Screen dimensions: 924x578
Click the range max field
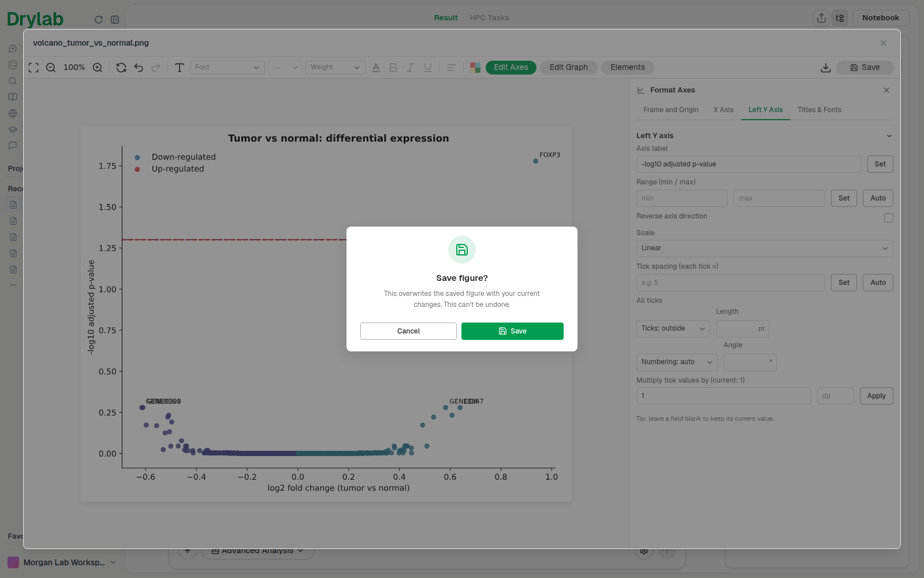779,198
